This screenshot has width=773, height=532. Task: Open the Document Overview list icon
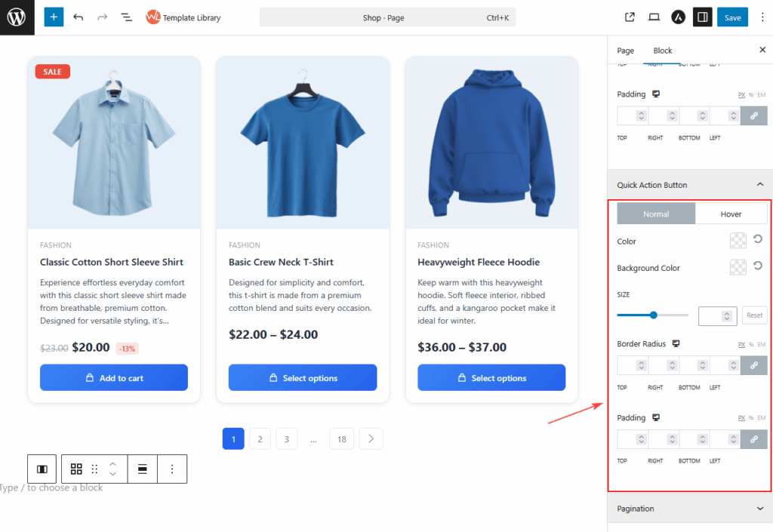tap(127, 17)
